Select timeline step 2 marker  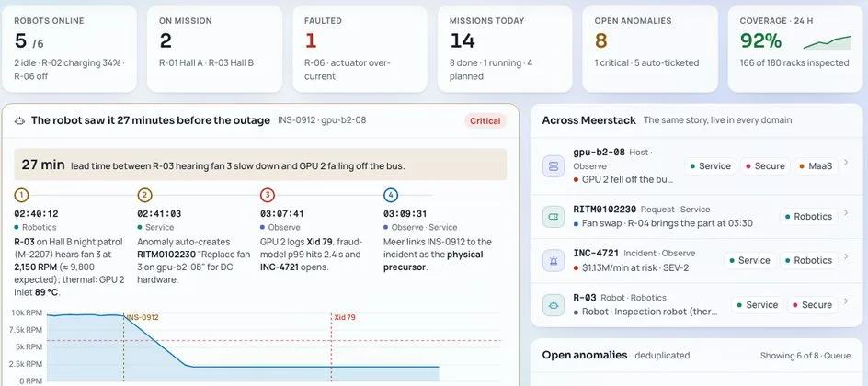[x=144, y=195]
